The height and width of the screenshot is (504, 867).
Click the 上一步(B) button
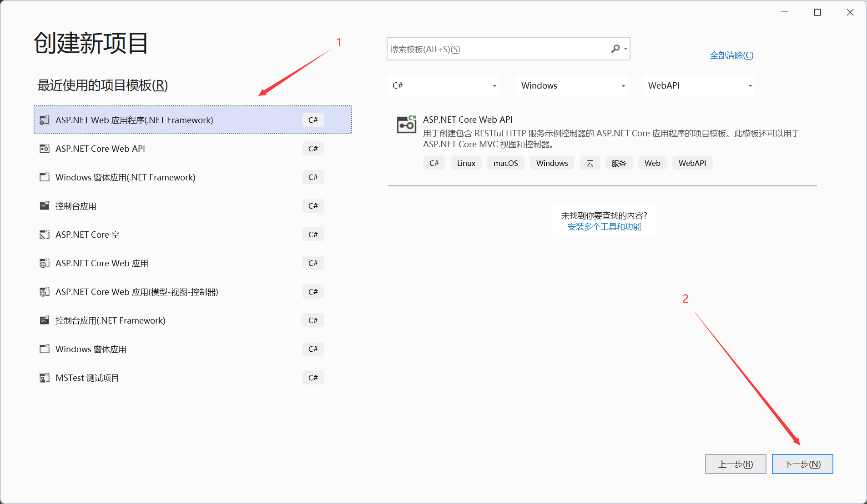click(x=736, y=464)
